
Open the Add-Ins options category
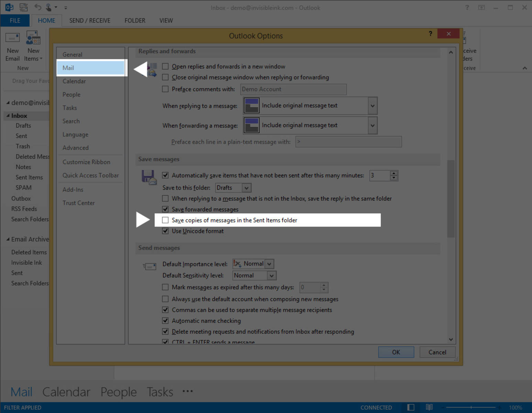point(90,190)
